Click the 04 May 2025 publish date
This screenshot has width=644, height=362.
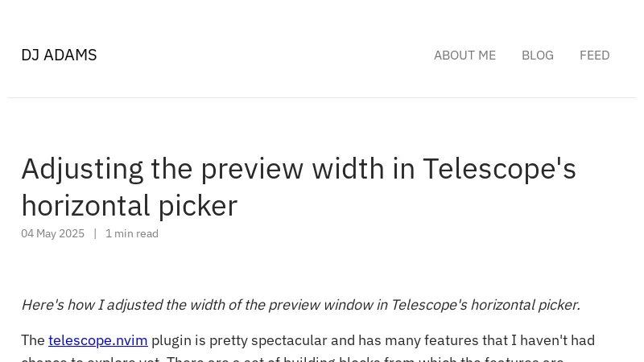click(52, 233)
